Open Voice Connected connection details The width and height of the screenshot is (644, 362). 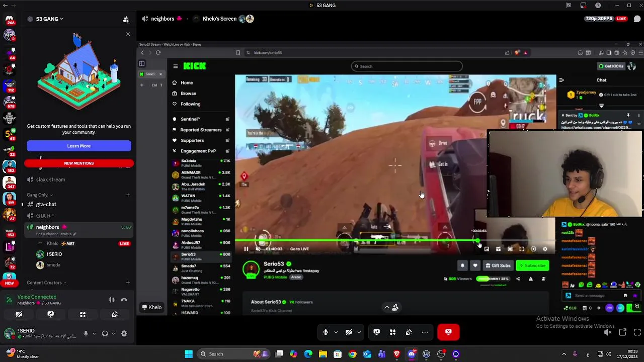(37, 297)
